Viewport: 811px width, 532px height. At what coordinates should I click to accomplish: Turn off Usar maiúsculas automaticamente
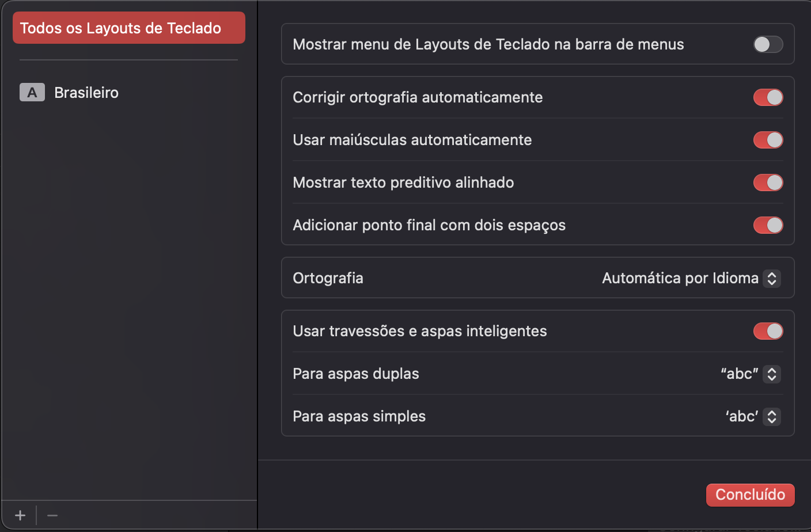(x=768, y=140)
